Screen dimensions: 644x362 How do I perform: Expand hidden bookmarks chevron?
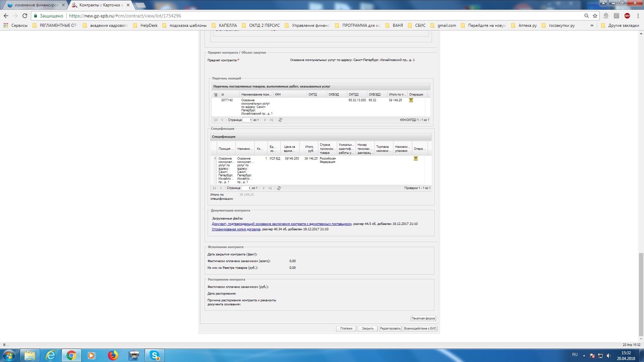coord(592,25)
